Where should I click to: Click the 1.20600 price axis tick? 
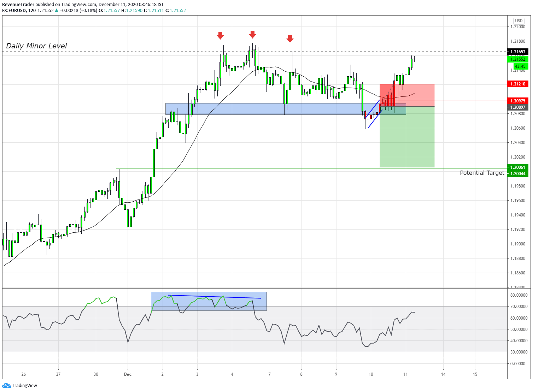[518, 128]
